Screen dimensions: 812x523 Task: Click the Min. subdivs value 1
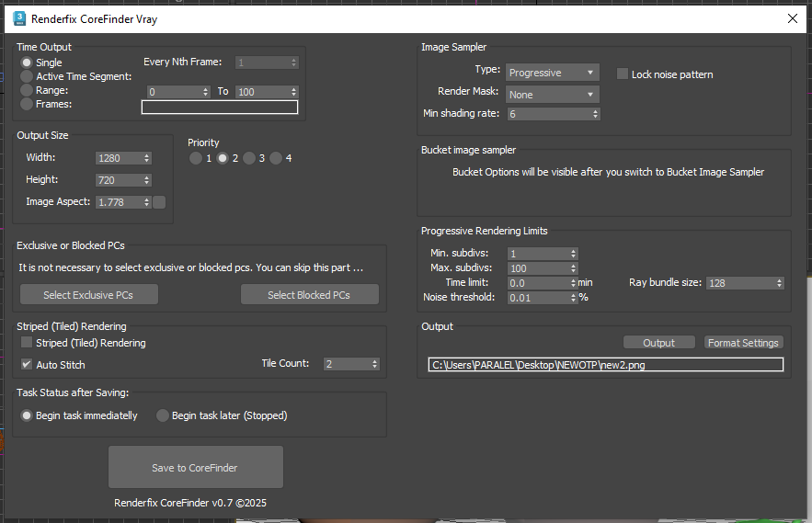[539, 253]
